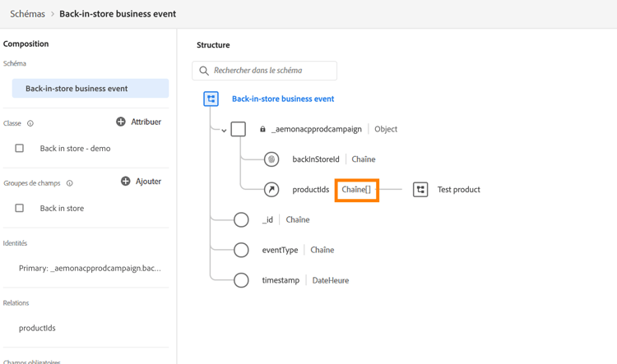Click the lock icon on _aemonacpprodcampaign

pyautogui.click(x=262, y=129)
